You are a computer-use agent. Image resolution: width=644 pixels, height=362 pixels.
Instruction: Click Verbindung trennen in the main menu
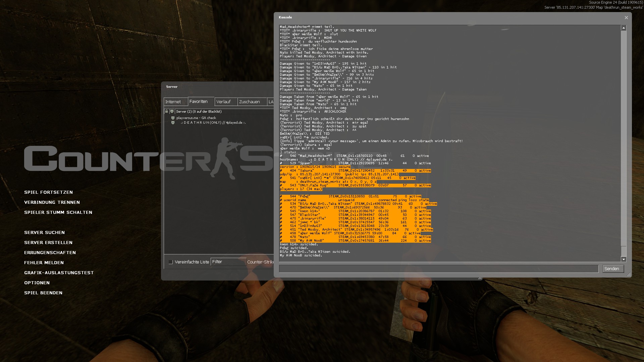(52, 202)
